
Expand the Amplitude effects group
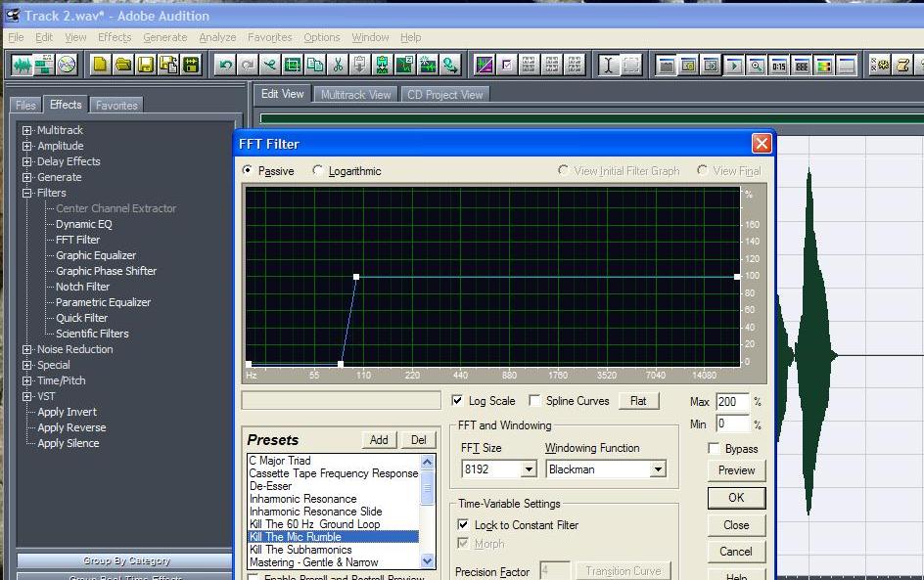pyautogui.click(x=26, y=146)
